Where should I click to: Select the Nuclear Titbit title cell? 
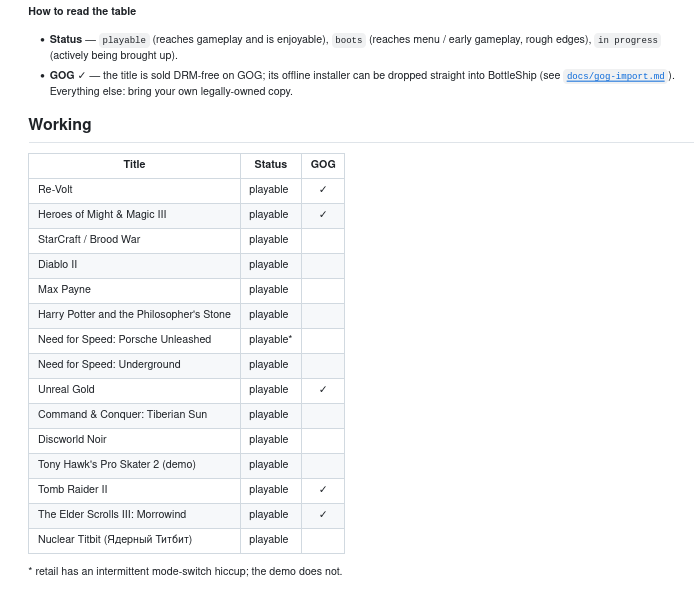point(134,539)
